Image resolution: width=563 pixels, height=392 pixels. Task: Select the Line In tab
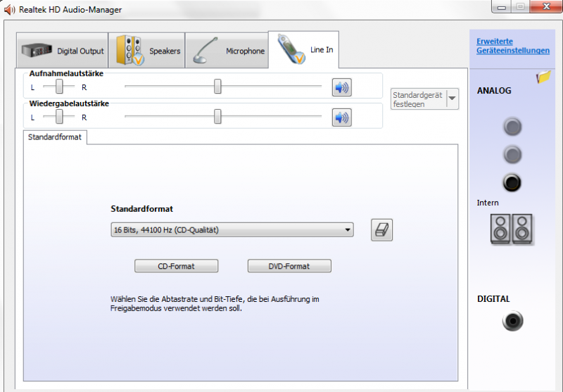click(x=303, y=49)
